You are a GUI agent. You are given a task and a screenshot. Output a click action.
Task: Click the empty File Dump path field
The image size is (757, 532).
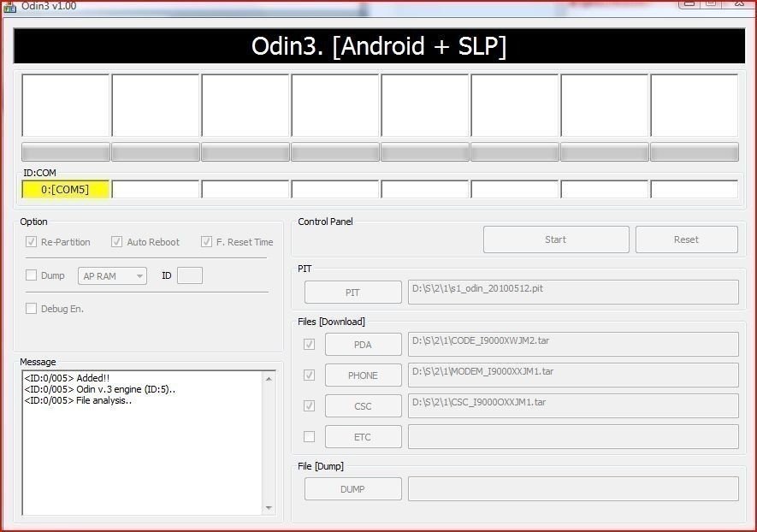coord(573,489)
